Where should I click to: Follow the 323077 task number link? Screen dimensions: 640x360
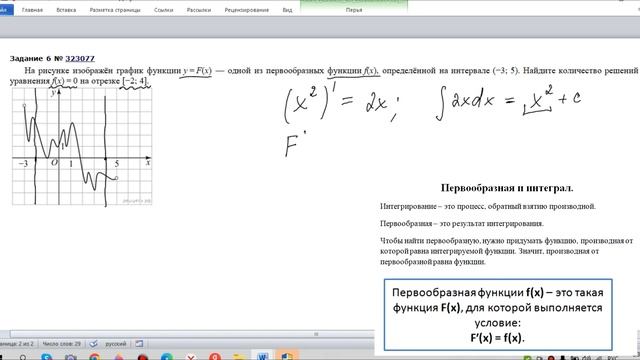80,58
